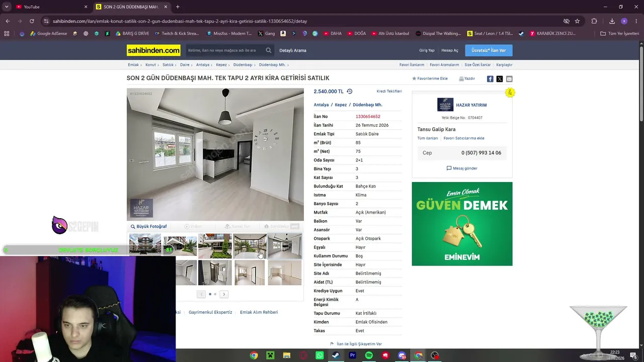This screenshot has height=362, width=644.
Task: Click the HAZAR YATIRIM store logo
Action: (445, 105)
